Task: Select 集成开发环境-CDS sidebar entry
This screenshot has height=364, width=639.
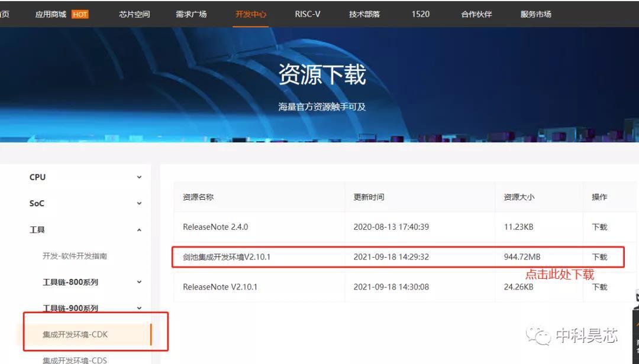Action: coord(75,360)
